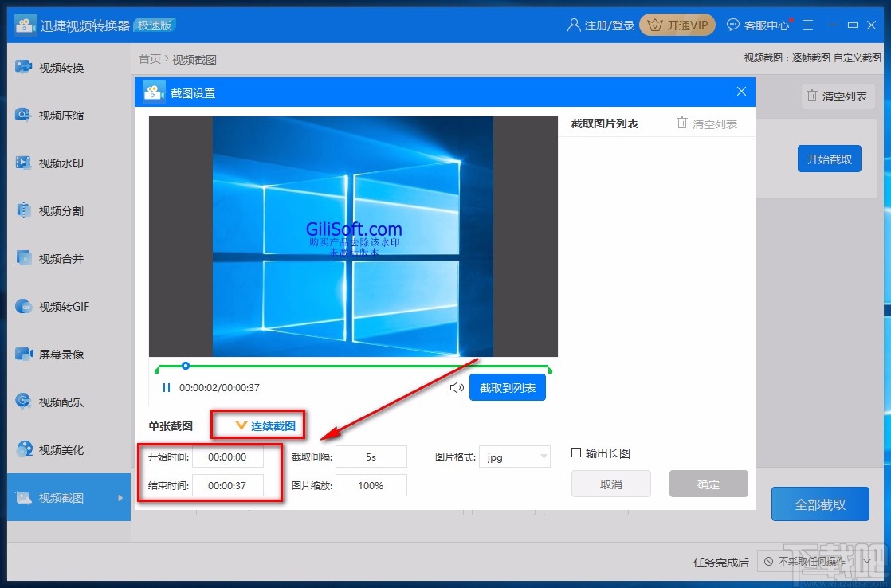Image resolution: width=891 pixels, height=588 pixels.
Task: Open the jpg image format dropdown
Action: (x=514, y=457)
